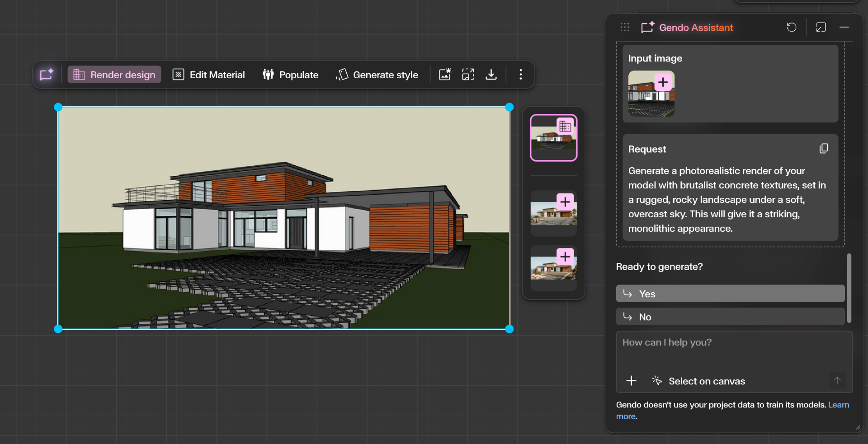
Task: Activate Select on canvas
Action: tap(699, 381)
